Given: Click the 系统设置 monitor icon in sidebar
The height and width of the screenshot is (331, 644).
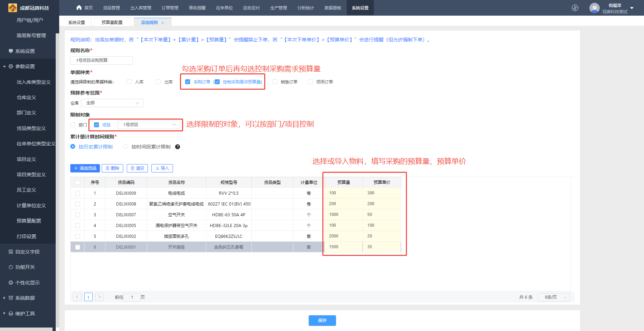Looking at the screenshot, I should click(x=11, y=51).
